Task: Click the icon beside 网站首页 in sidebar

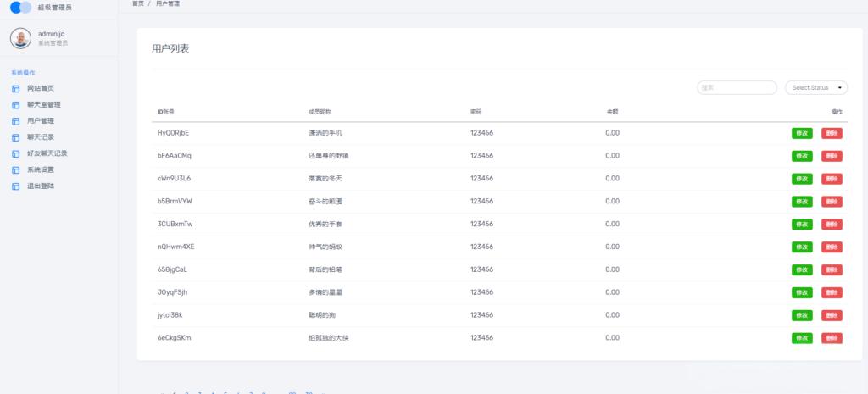Action: point(15,88)
